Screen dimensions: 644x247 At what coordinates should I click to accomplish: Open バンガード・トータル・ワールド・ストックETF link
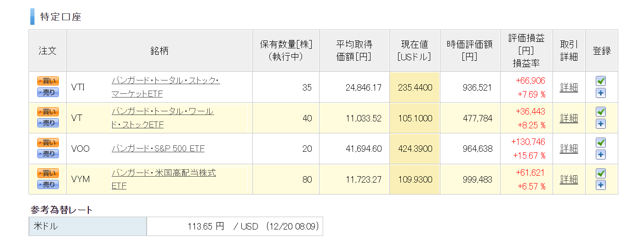(163, 118)
